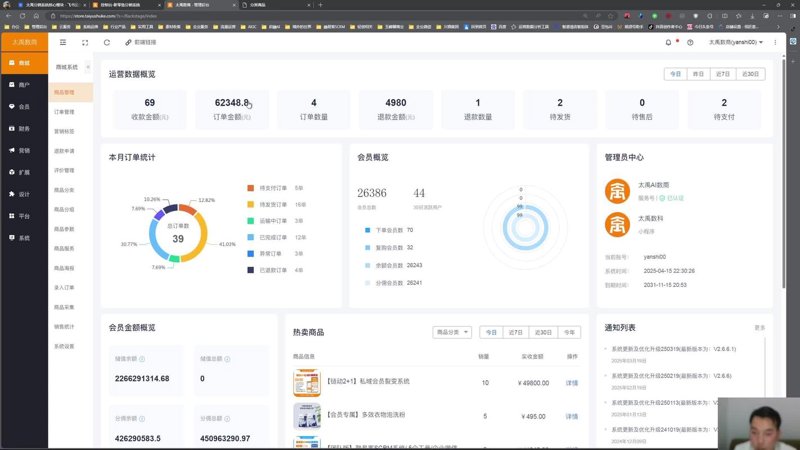The height and width of the screenshot is (450, 800).
Task: Click thumbnail of 私域会员裂变系统 product
Action: point(307,383)
